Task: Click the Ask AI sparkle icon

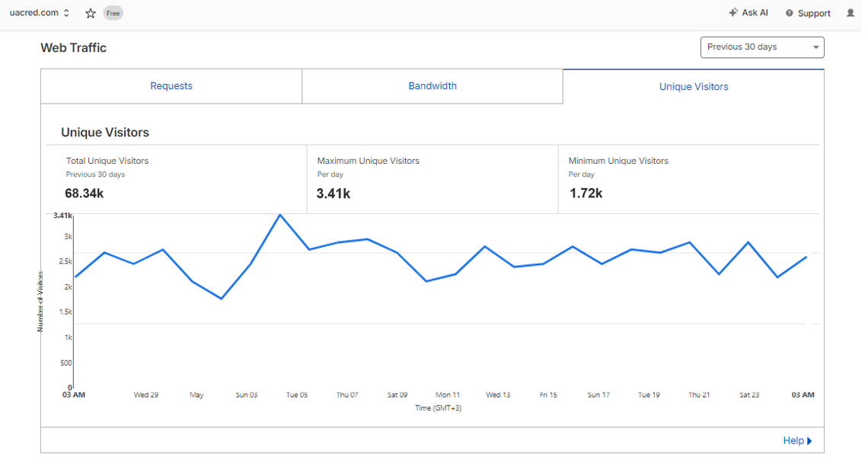Action: pos(733,12)
